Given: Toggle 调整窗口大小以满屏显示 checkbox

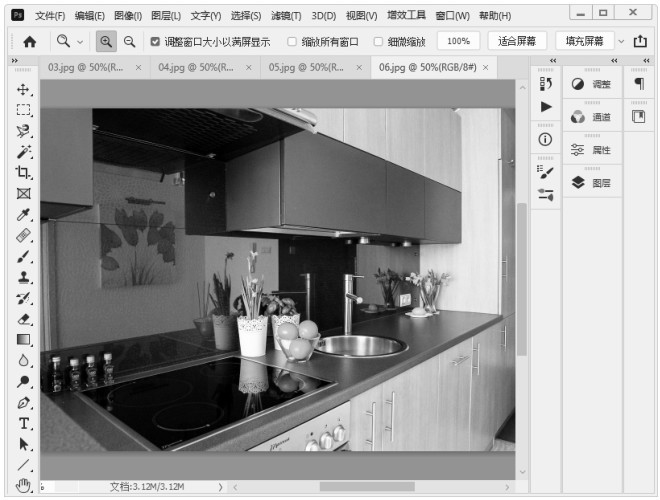Looking at the screenshot, I should point(155,41).
